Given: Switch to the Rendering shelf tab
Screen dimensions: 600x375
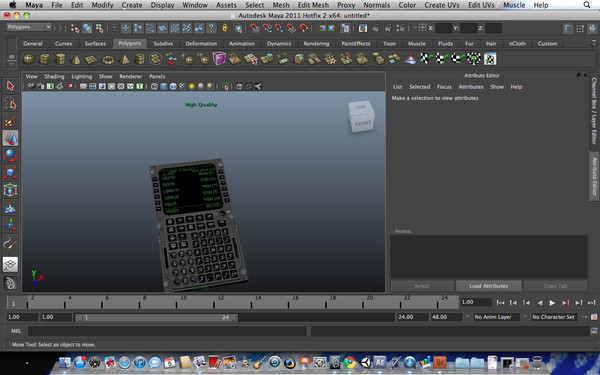Looking at the screenshot, I should (316, 44).
